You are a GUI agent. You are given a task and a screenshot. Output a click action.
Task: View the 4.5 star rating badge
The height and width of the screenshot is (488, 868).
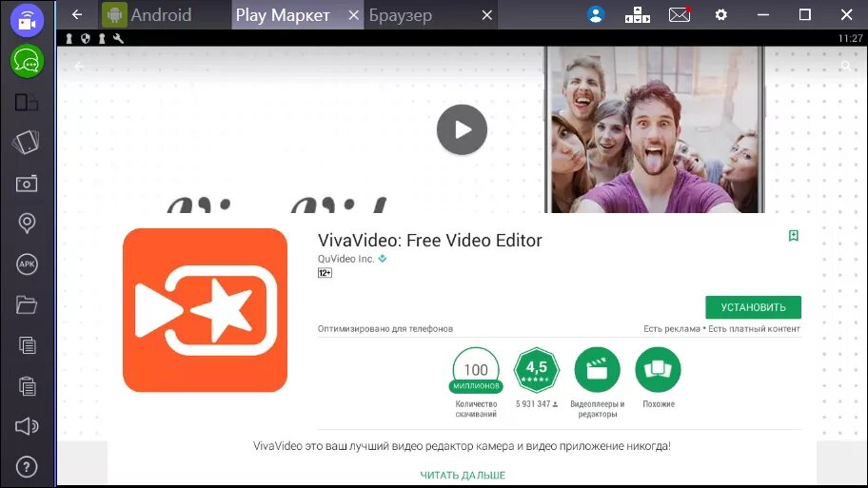[x=537, y=370]
